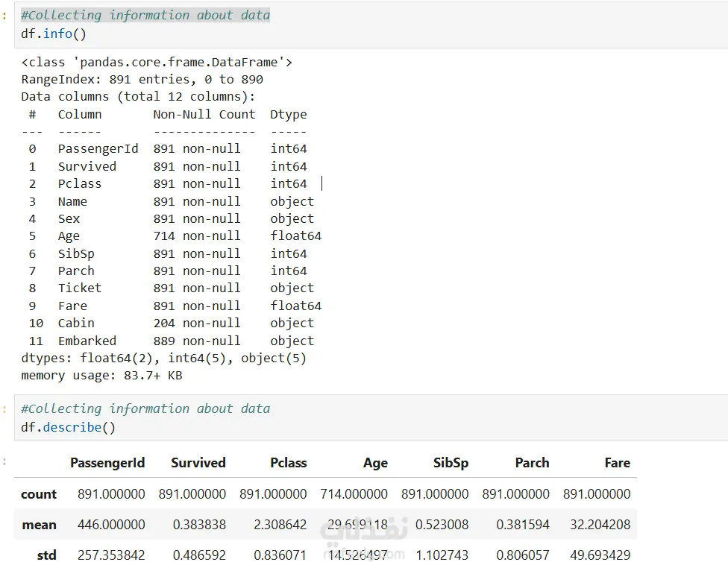Click the std row label
The image size is (728, 562).
click(x=46, y=555)
